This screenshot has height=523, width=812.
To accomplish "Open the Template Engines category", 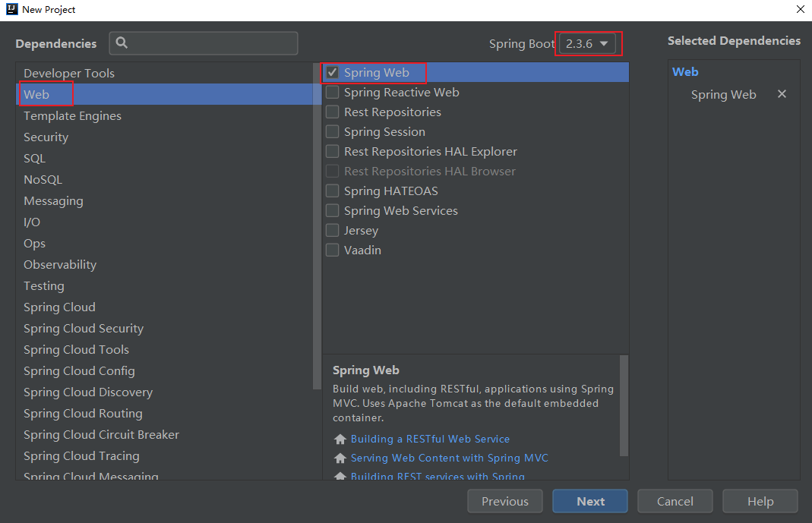I will (x=165, y=115).
